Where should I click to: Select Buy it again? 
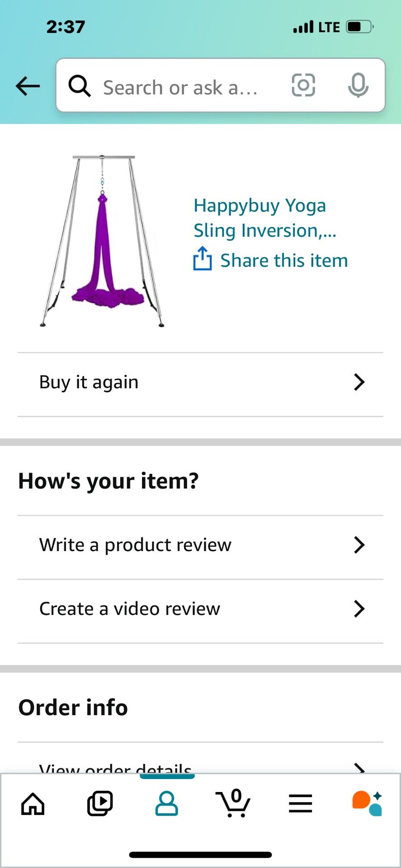[x=89, y=382]
